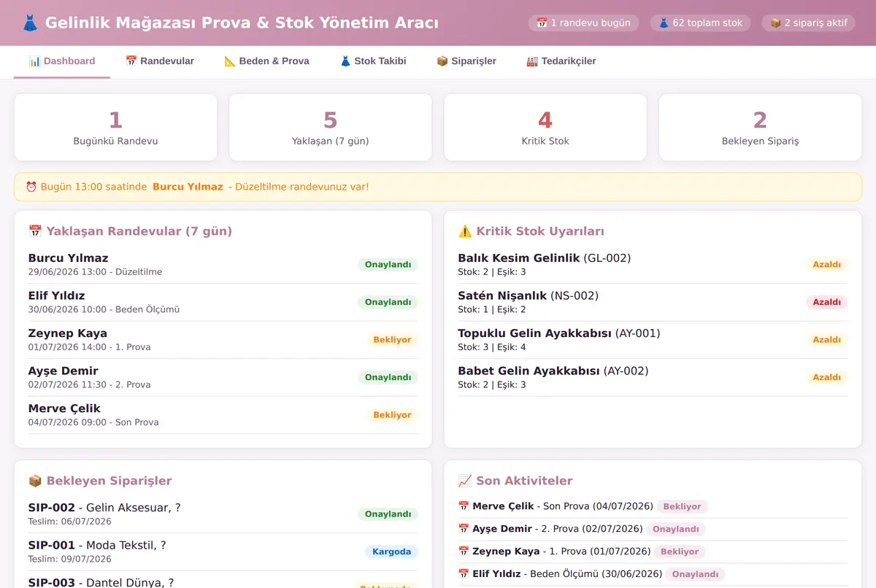The width and height of the screenshot is (876, 588).
Task: Click calendar icon beside Merve Çelik in Son Aktiviteler
Action: (464, 506)
